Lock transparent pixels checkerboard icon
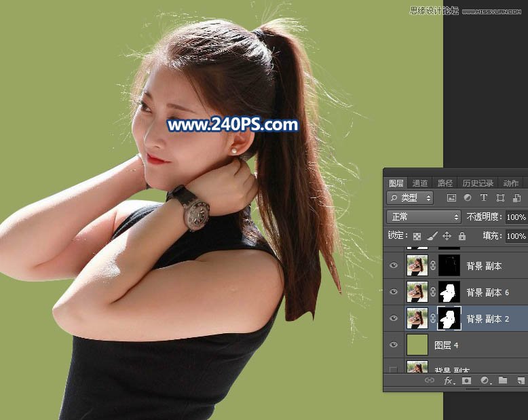 pos(417,236)
